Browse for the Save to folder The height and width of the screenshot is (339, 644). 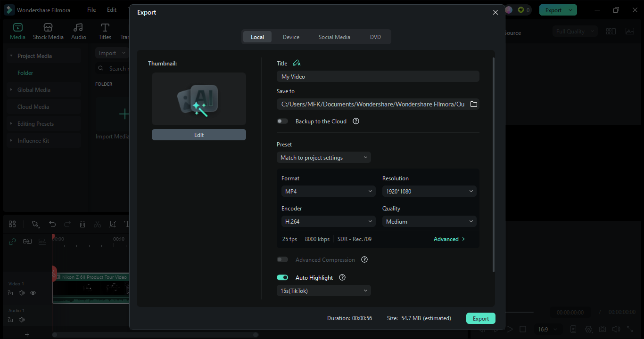pos(474,104)
